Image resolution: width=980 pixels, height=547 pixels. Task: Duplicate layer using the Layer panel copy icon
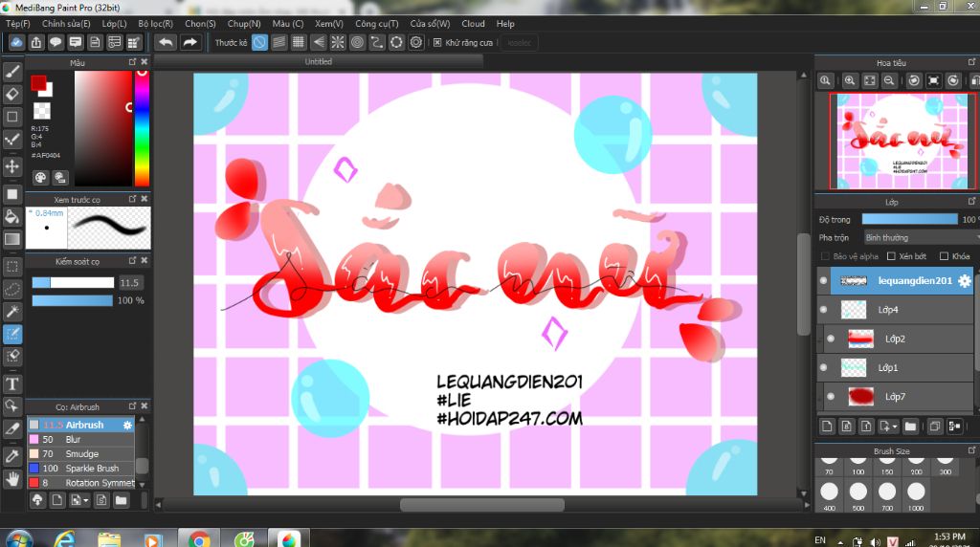(934, 427)
